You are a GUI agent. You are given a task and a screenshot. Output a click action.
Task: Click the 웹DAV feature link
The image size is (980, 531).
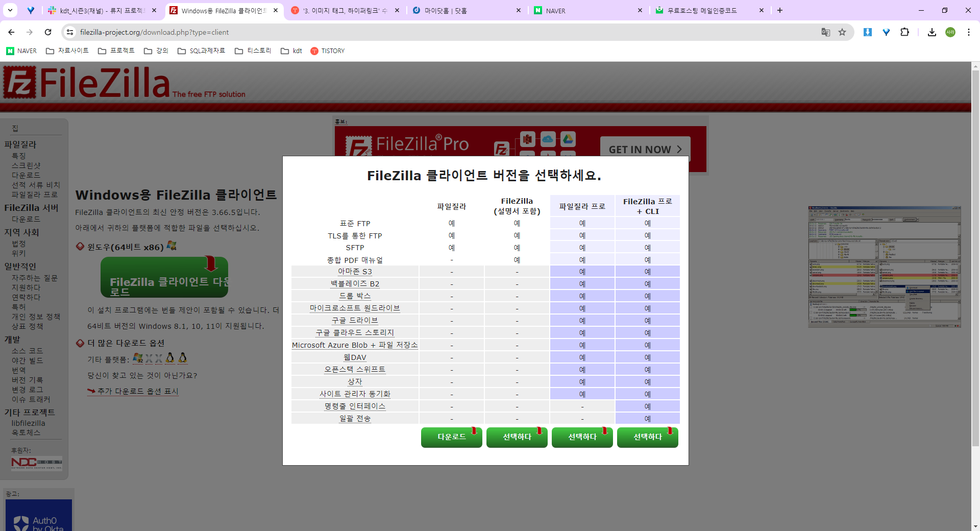click(355, 357)
